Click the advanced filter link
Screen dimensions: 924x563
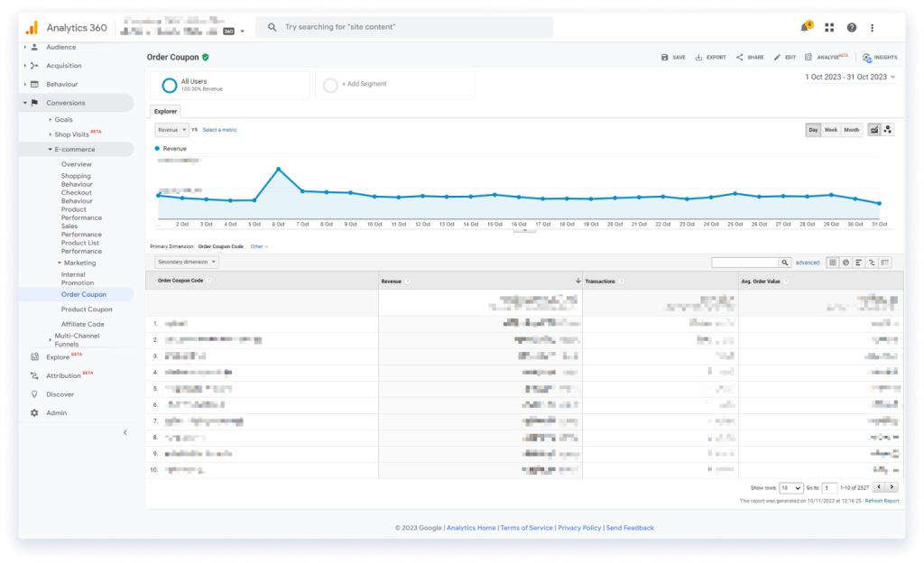point(806,262)
